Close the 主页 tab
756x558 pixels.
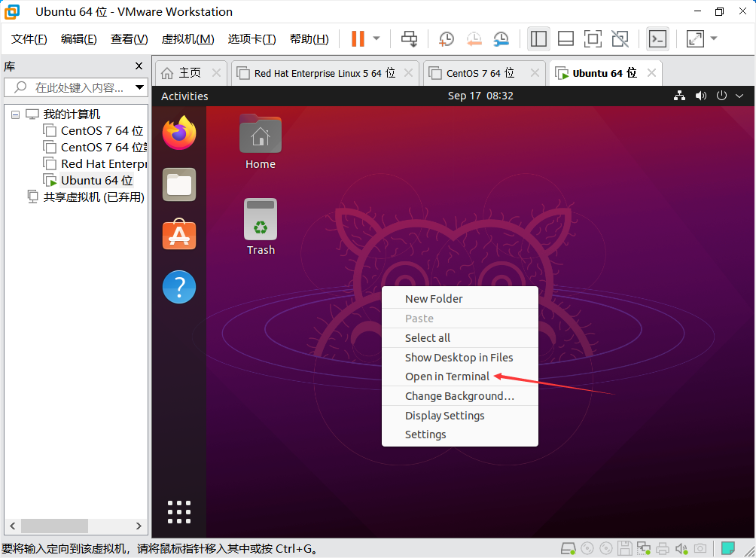(x=216, y=73)
